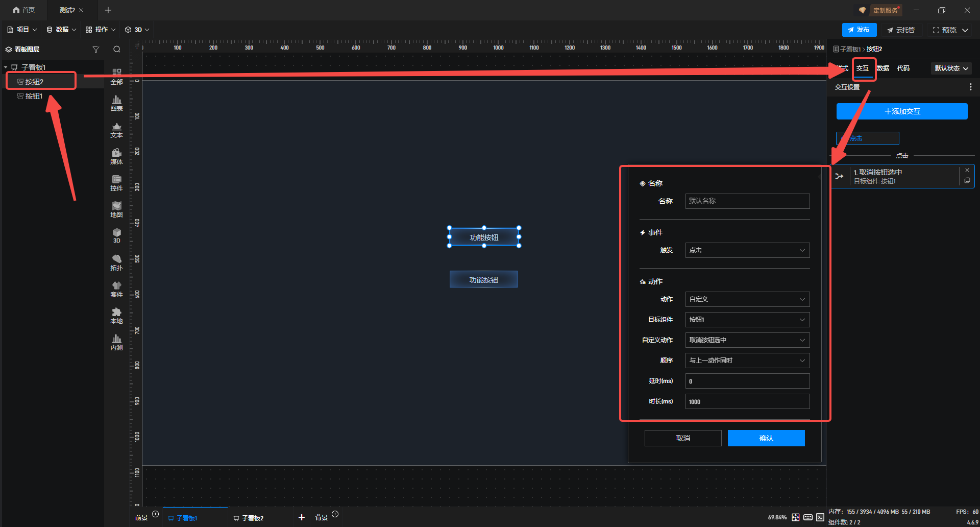The image size is (980, 527).
Task: Click the 名称 input field
Action: [747, 201]
